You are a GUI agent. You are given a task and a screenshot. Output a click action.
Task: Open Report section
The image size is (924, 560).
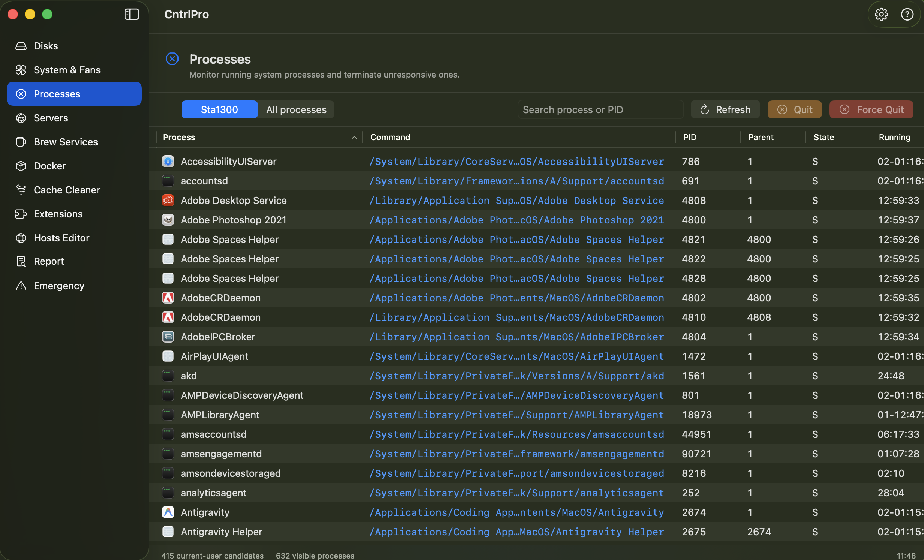[74, 261]
